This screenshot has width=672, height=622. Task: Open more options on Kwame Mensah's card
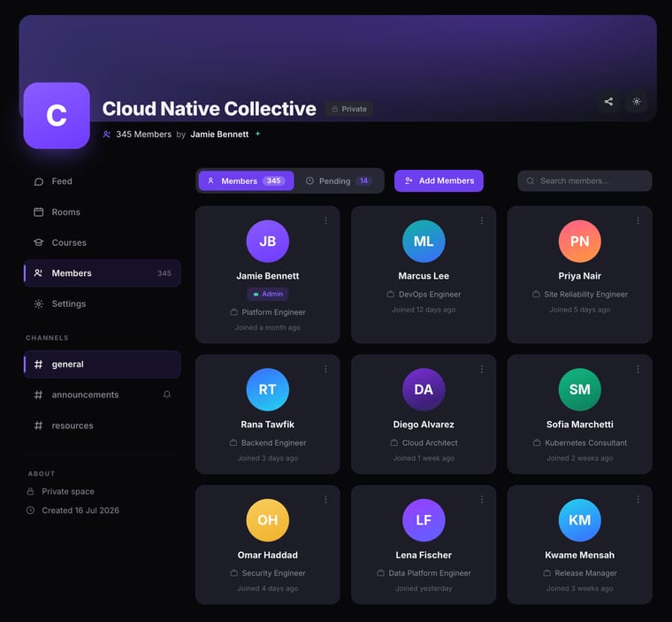638,499
